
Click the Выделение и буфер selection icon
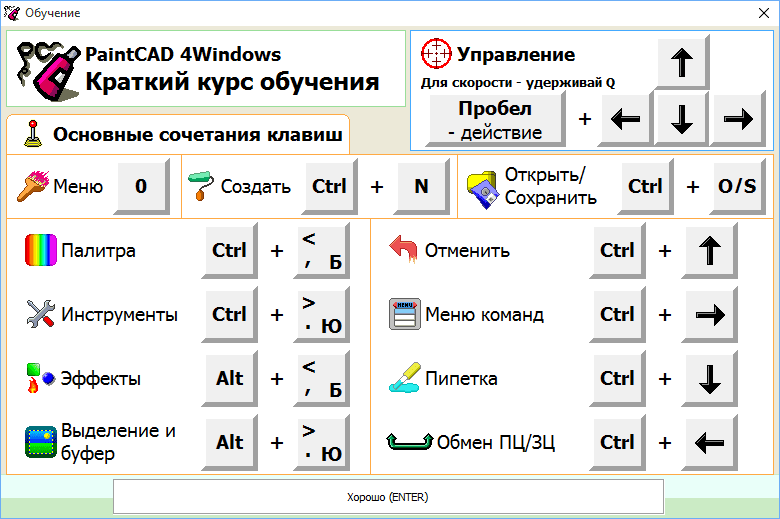41,442
